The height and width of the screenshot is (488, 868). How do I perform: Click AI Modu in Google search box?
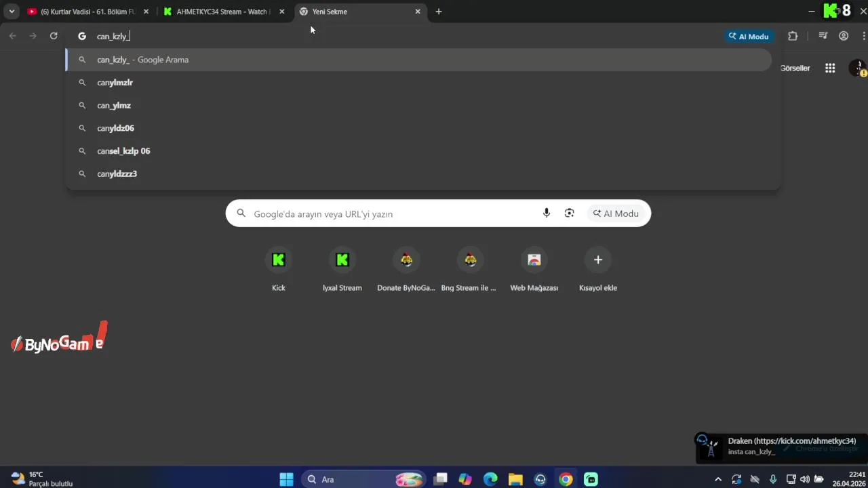pyautogui.click(x=616, y=213)
